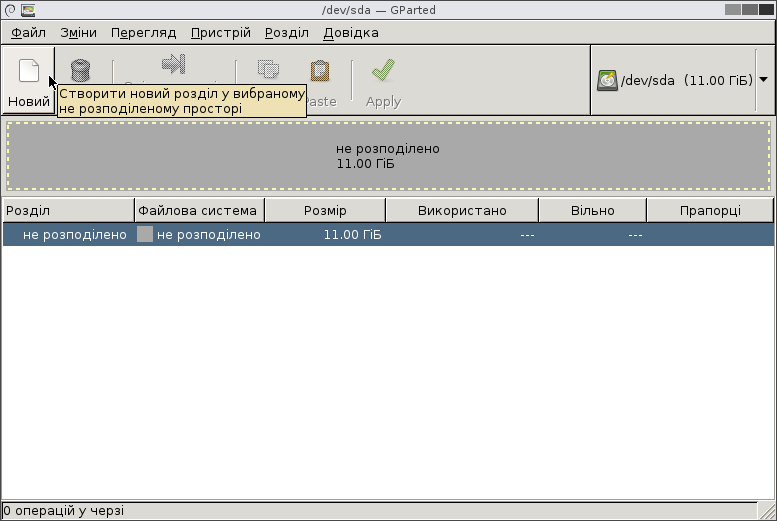This screenshot has height=521, width=777.
Task: Click the Resize/Move arrow toolbar icon
Action: [x=173, y=65]
